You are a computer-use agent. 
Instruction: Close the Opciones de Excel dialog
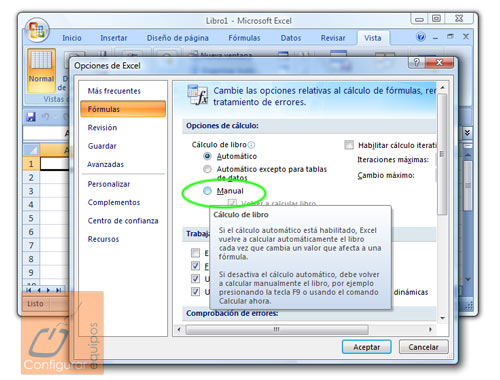[x=439, y=62]
